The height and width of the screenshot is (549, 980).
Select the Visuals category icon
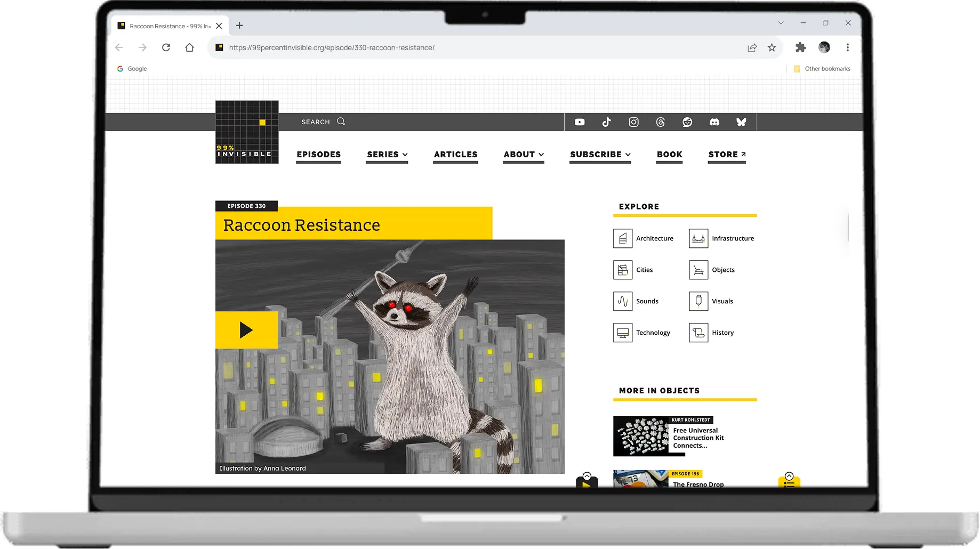(x=698, y=301)
